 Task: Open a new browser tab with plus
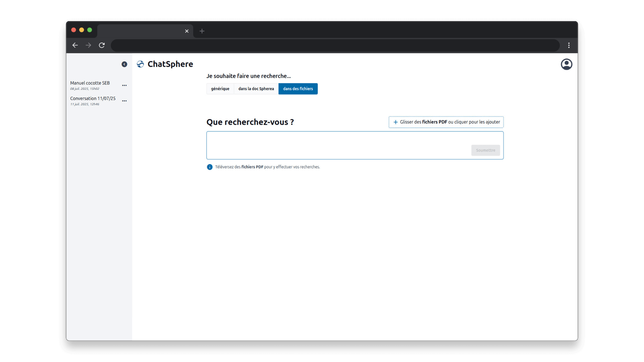(202, 31)
